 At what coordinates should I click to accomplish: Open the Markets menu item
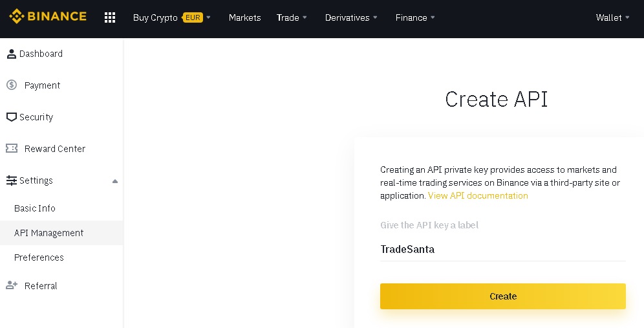point(245,17)
